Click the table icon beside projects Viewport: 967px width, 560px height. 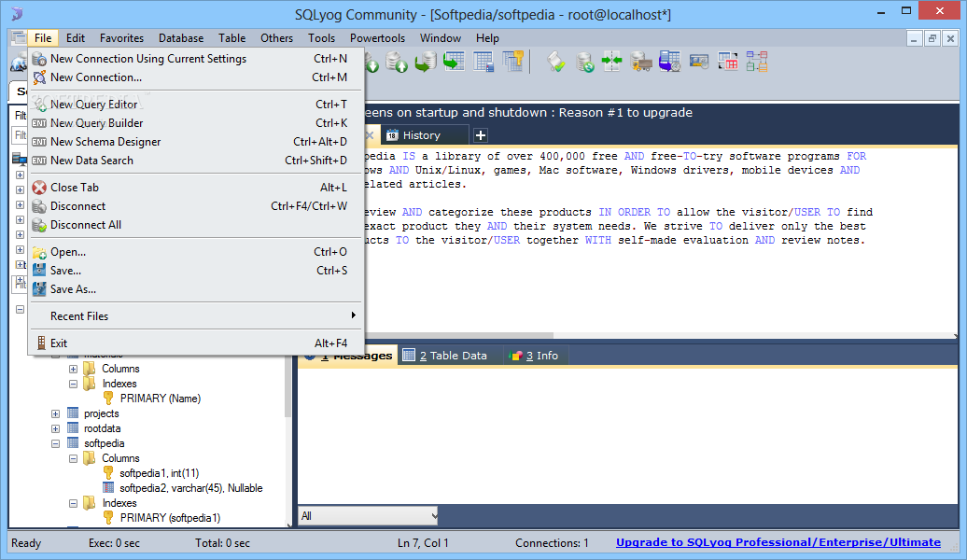click(73, 413)
